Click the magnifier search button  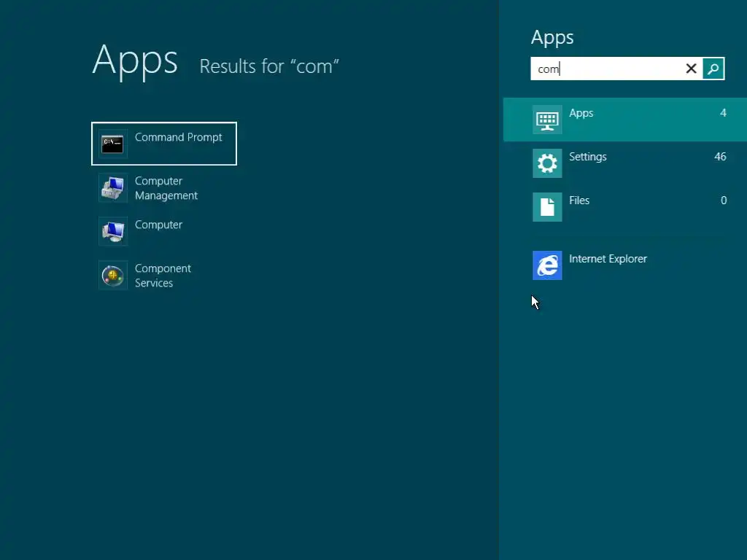click(x=713, y=69)
